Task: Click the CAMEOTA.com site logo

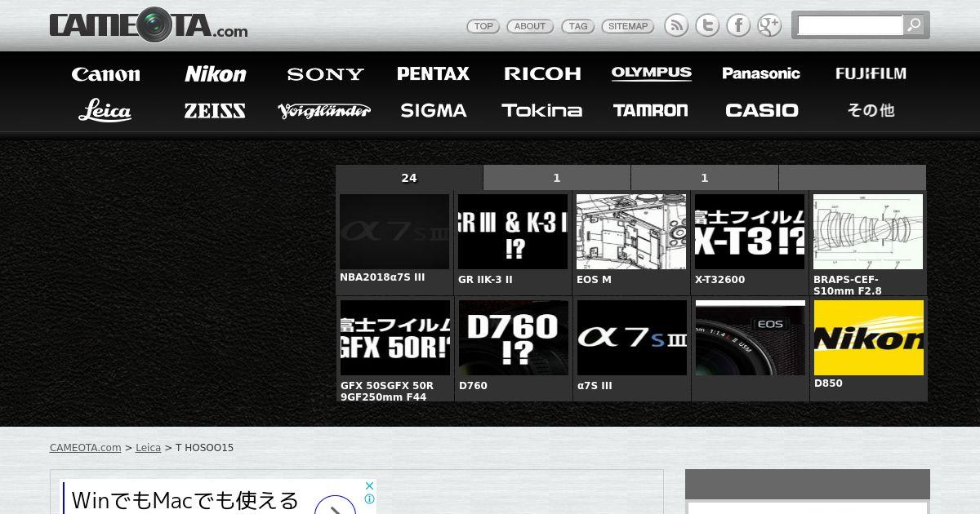Action: click(149, 26)
